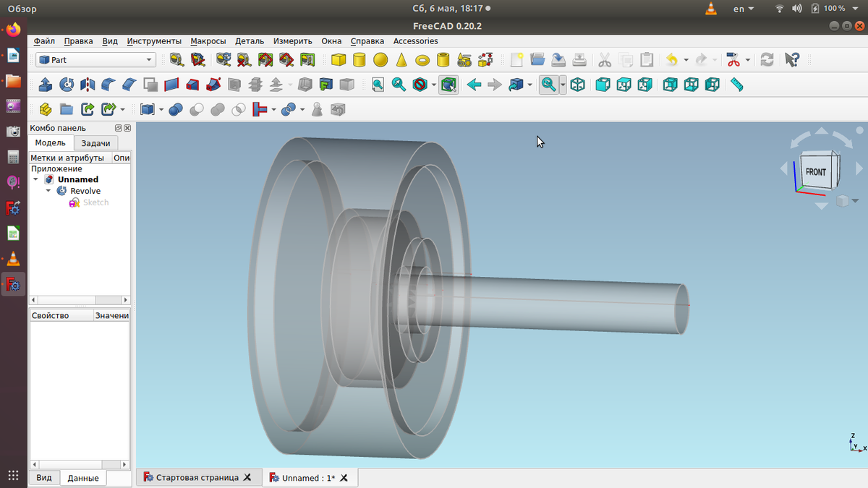Click the Refresh recompute button
This screenshot has height=488, width=868.
click(x=767, y=60)
